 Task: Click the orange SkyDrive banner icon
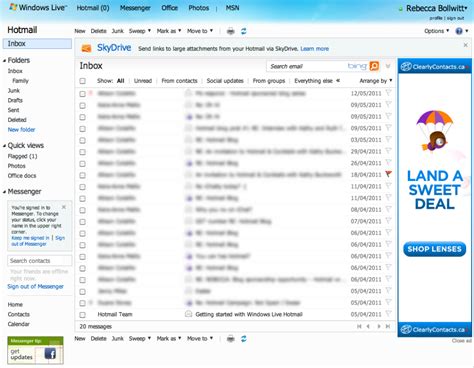86,48
